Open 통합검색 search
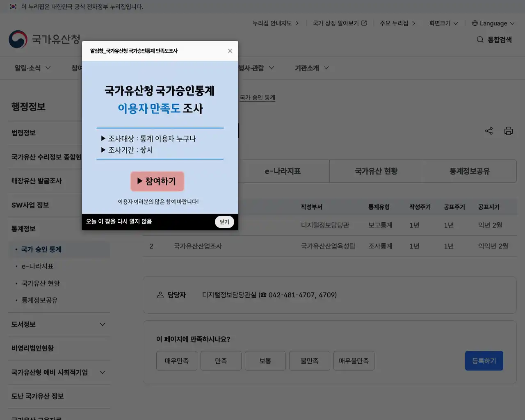 (494, 40)
